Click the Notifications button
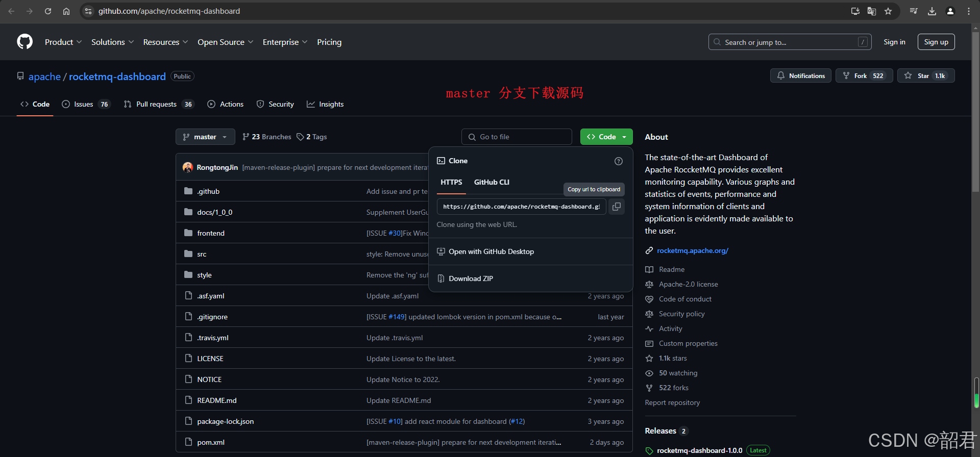The width and height of the screenshot is (980, 457). pos(800,75)
